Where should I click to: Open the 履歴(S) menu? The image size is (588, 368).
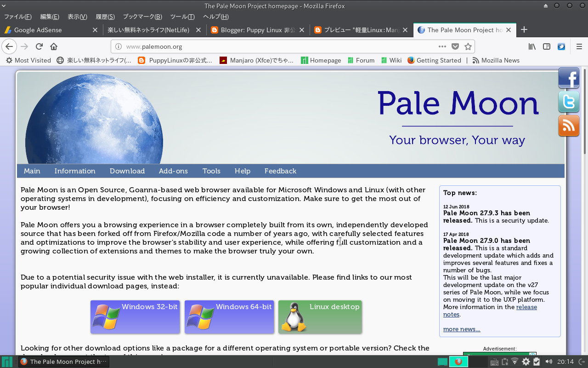click(105, 17)
